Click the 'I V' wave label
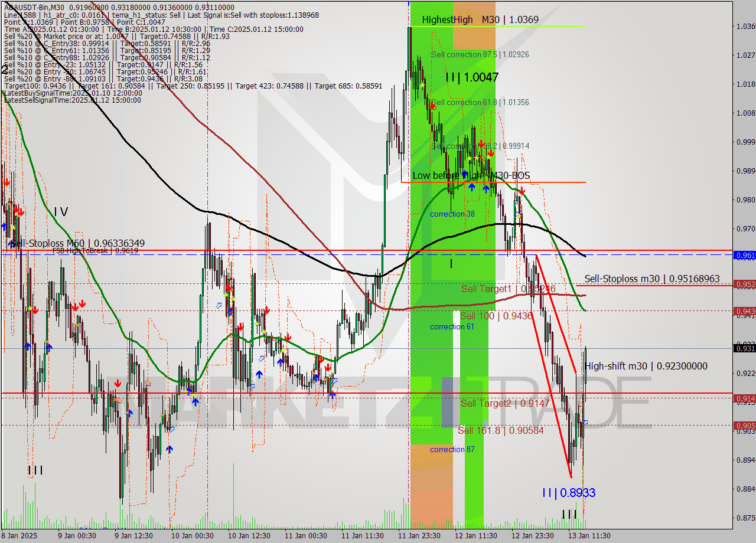This screenshot has width=756, height=543. click(x=61, y=211)
